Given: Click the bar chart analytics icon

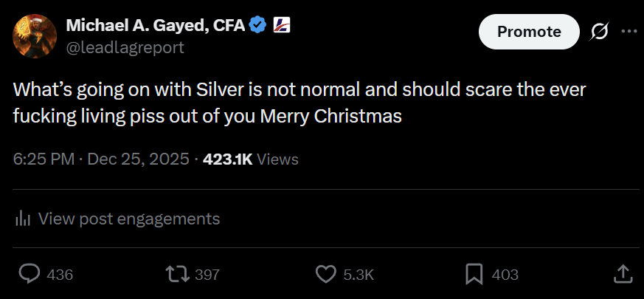Looking at the screenshot, I should coord(23,219).
